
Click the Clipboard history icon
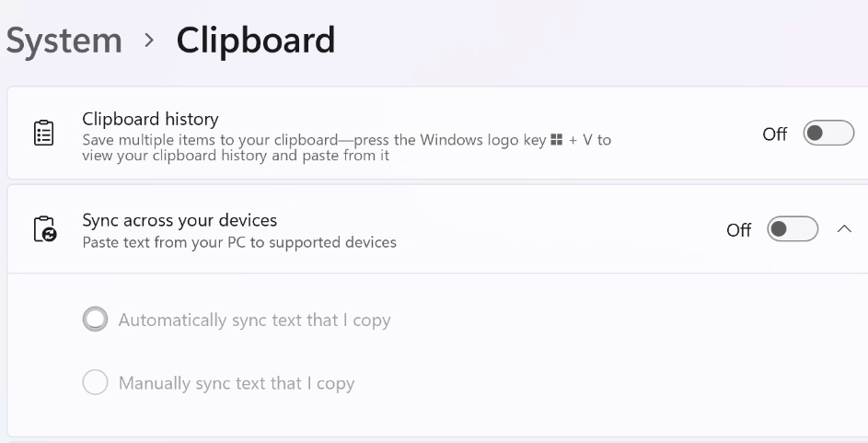tap(43, 134)
